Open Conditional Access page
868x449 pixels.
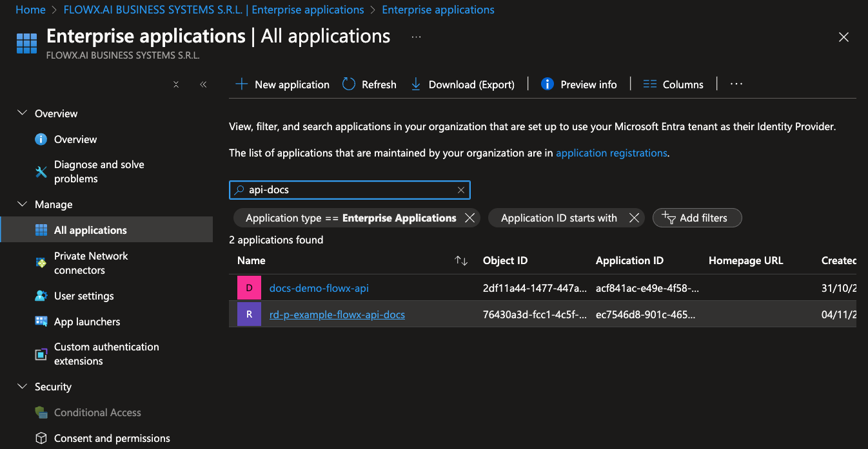coord(97,412)
